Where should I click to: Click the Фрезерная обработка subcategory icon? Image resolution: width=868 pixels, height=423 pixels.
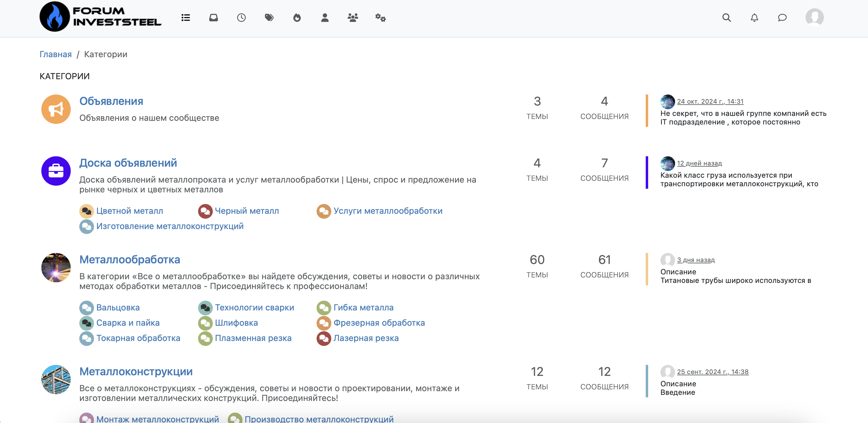tap(324, 323)
